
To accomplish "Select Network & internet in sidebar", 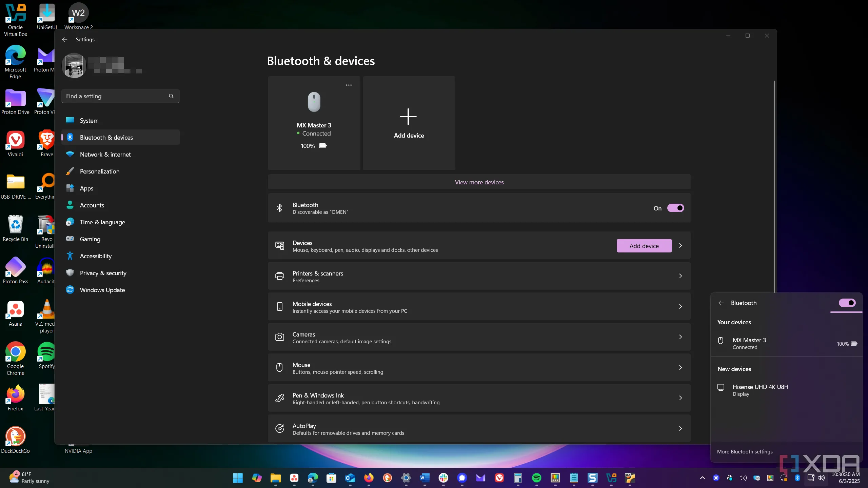I will 120,154.
